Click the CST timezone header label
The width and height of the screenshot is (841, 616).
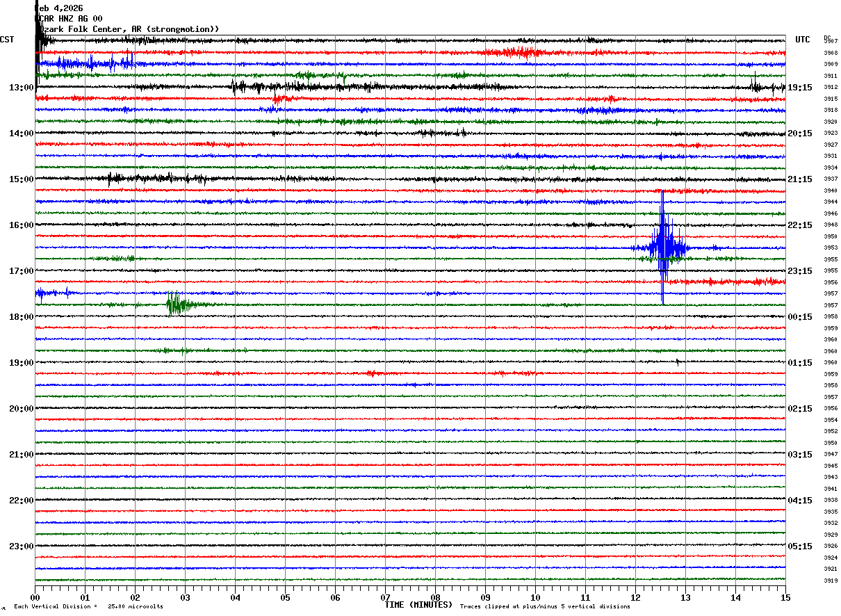tap(7, 40)
